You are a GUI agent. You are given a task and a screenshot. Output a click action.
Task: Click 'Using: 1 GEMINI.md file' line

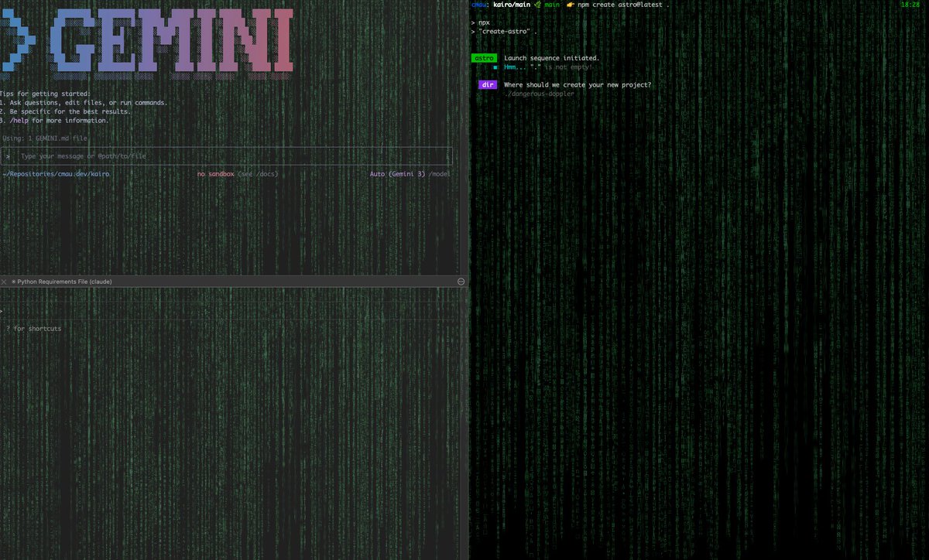pos(45,138)
